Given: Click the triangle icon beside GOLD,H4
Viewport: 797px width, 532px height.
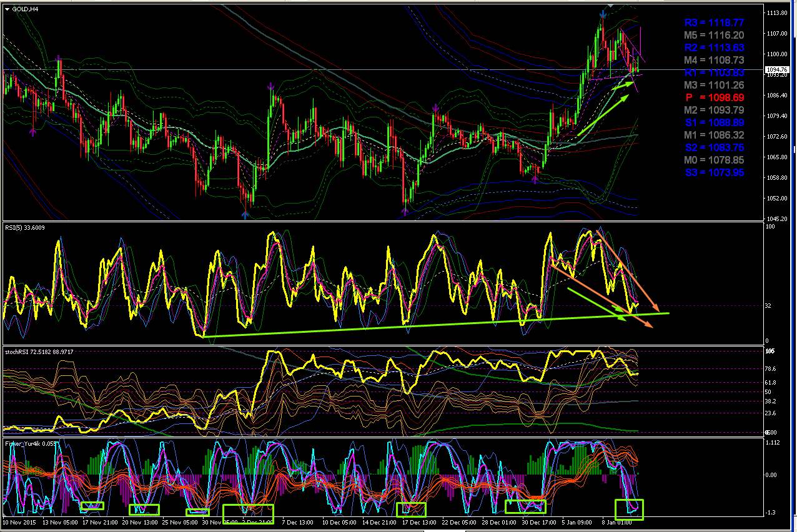Looking at the screenshot, I should coord(6,8).
